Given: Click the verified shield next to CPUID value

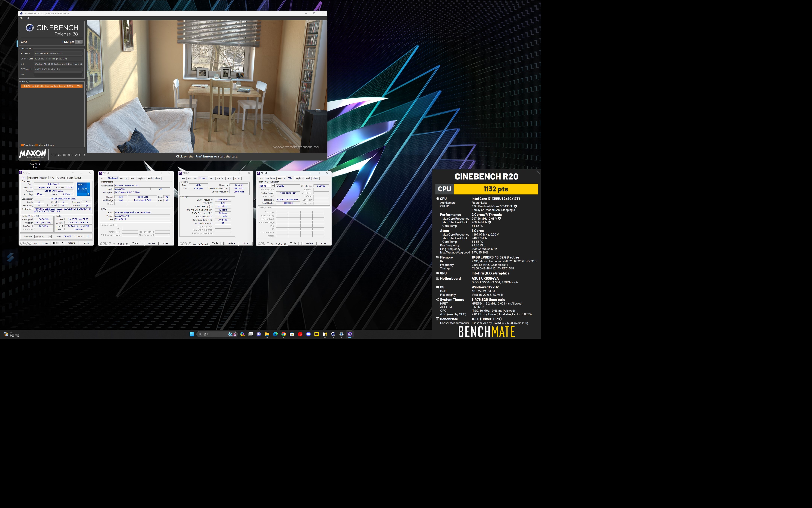Looking at the screenshot, I should [516, 206].
